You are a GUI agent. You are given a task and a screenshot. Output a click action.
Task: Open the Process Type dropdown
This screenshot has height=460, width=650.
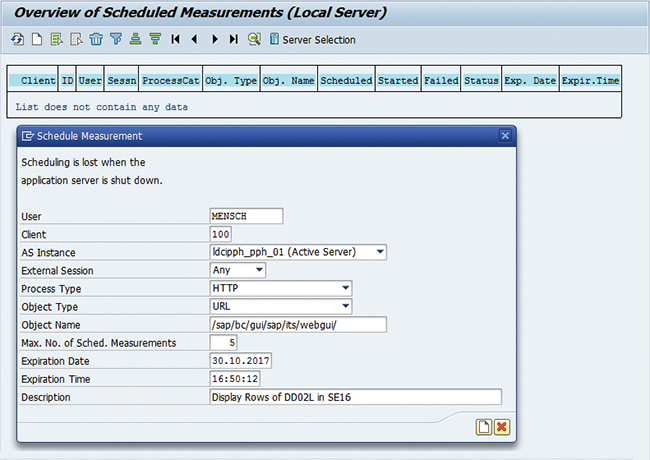pyautogui.click(x=345, y=288)
